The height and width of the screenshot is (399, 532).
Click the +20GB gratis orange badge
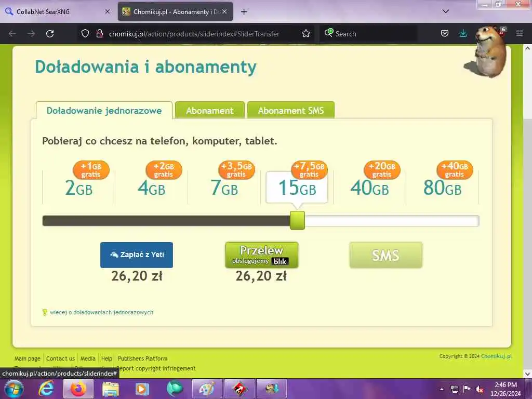pos(382,170)
